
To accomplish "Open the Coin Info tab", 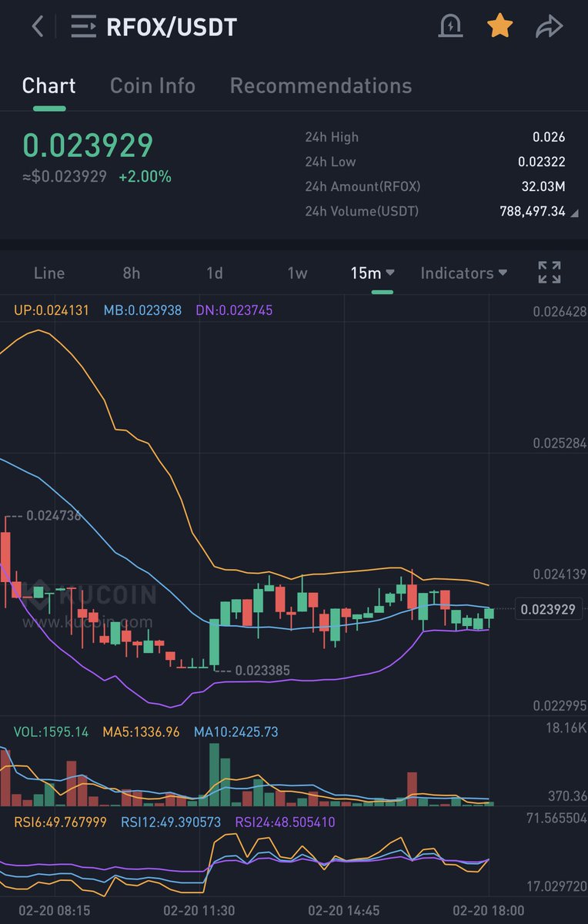I will (x=152, y=85).
